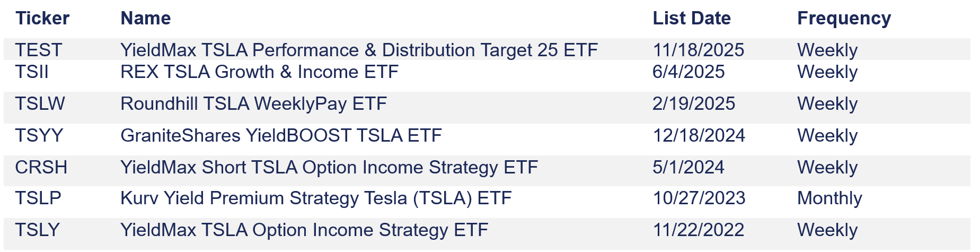Select the 11/18/2025 list date cell
This screenshot has width=980, height=252.
[x=699, y=50]
